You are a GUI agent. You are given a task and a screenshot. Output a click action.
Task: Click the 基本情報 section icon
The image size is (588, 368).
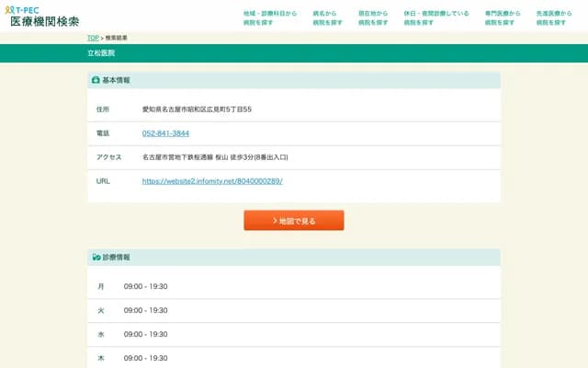pos(96,81)
